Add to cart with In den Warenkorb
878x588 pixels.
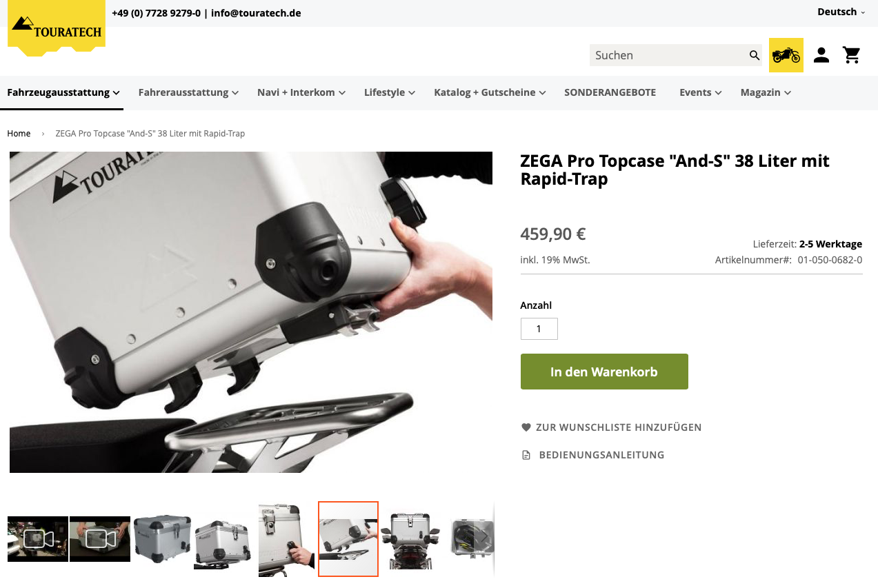click(604, 372)
